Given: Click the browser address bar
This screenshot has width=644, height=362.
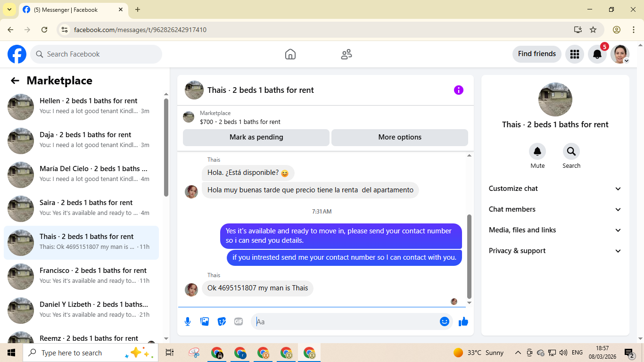Looking at the screenshot, I should click(321, 30).
